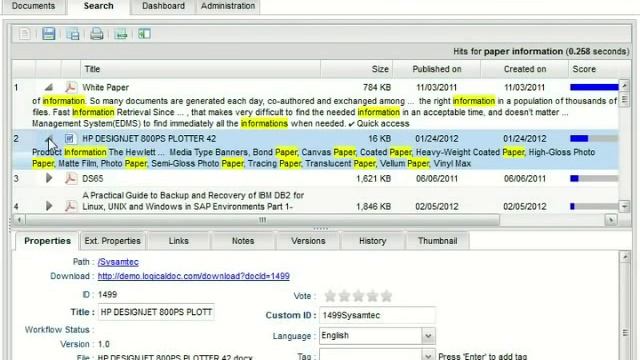The width and height of the screenshot is (640, 360).
Task: Open the Language dropdown
Action: point(428,336)
